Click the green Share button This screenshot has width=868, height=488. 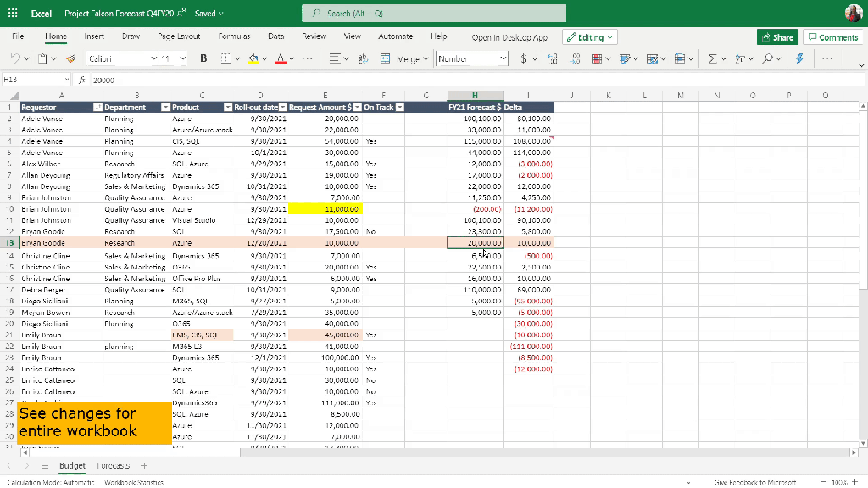pyautogui.click(x=777, y=37)
